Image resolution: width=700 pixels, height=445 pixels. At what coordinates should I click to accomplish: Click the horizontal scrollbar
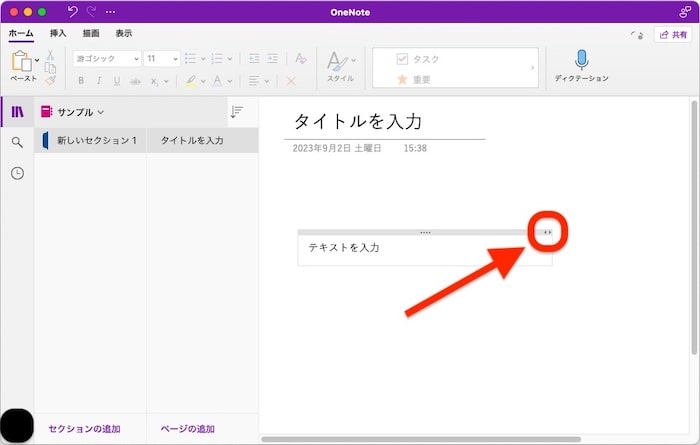click(x=421, y=439)
